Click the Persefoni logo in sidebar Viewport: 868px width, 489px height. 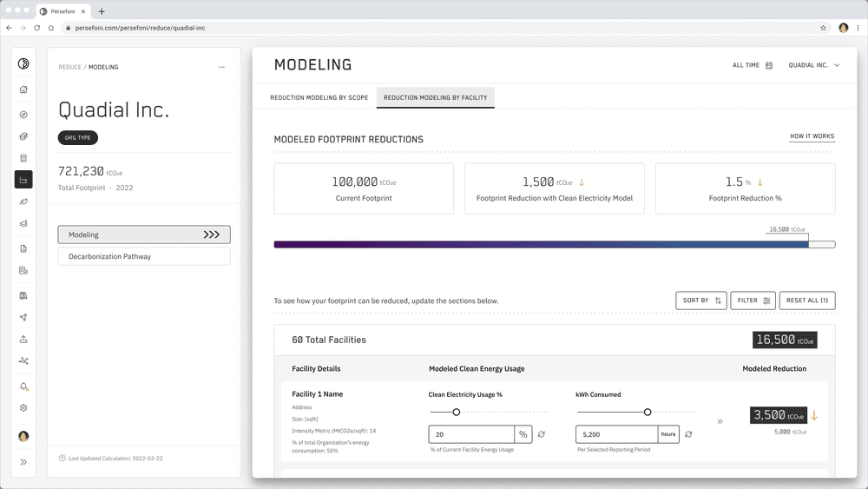pyautogui.click(x=23, y=63)
